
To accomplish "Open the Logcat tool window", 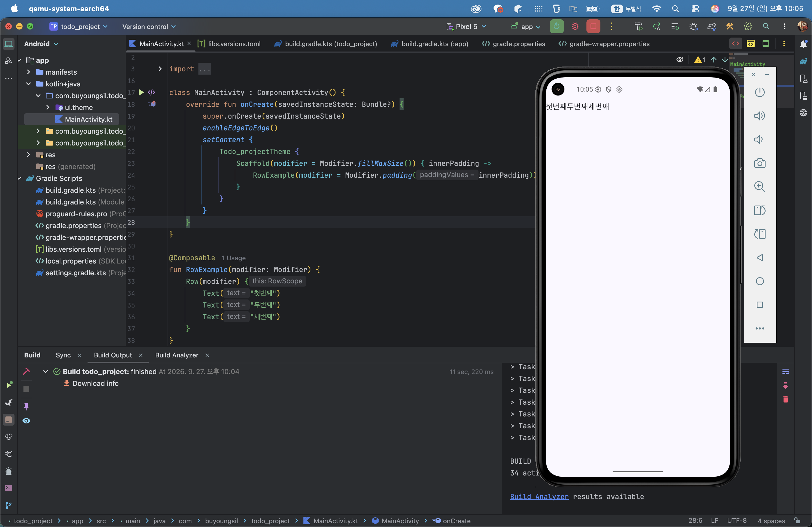I will (9, 454).
